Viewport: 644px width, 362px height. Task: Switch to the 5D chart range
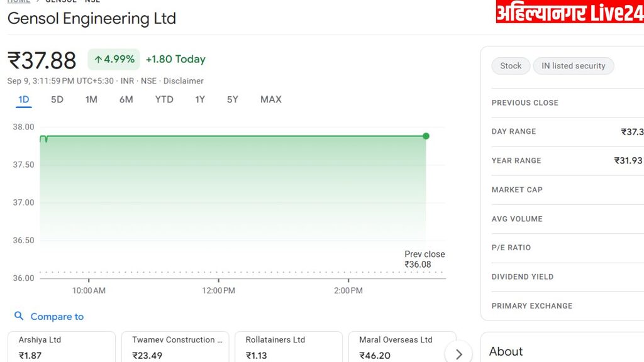[x=57, y=99]
